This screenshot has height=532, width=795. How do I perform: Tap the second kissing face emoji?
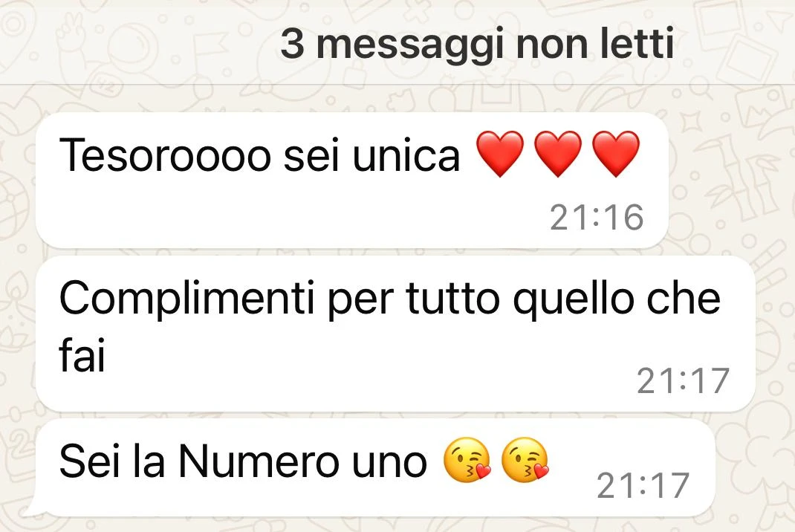point(525,459)
